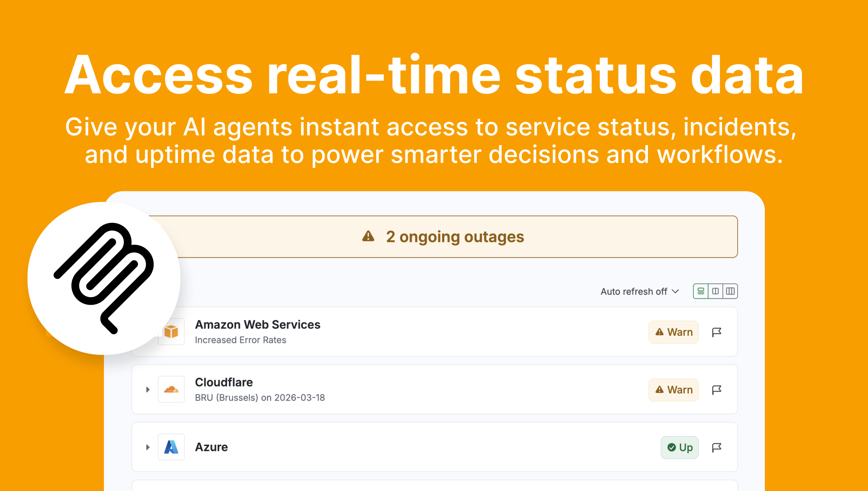Click the Cloudflare Warn status badge
The width and height of the screenshot is (868, 491).
coord(674,390)
